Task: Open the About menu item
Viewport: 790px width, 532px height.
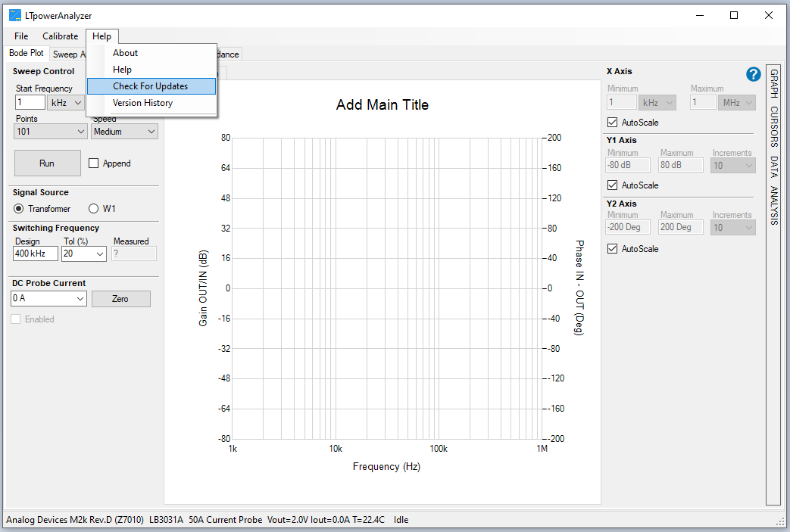Action: click(x=126, y=53)
